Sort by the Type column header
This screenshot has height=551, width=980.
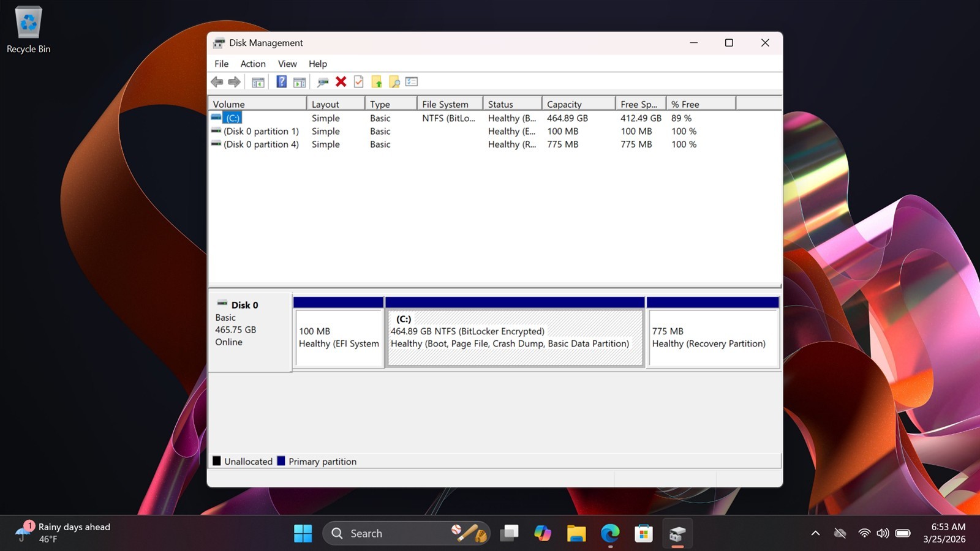[391, 104]
